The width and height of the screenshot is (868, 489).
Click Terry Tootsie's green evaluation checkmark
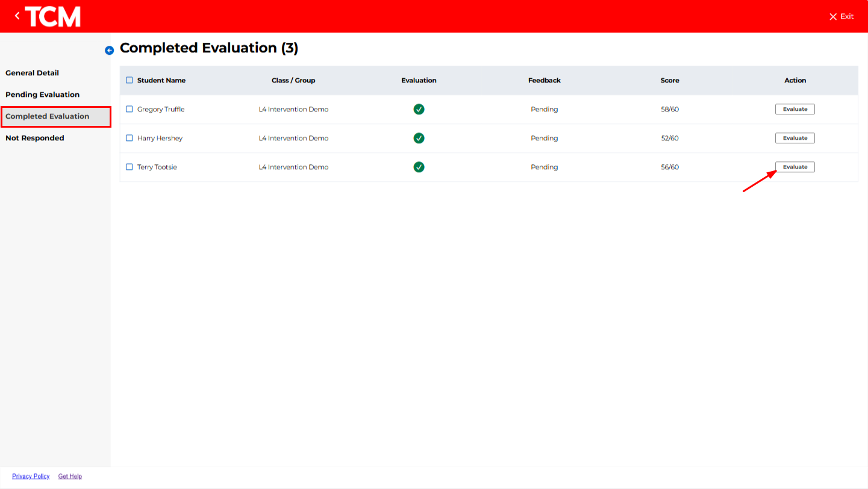[x=419, y=167]
